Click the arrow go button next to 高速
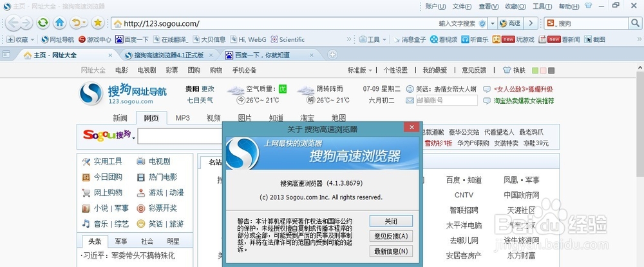The image size is (644, 267). point(531,23)
